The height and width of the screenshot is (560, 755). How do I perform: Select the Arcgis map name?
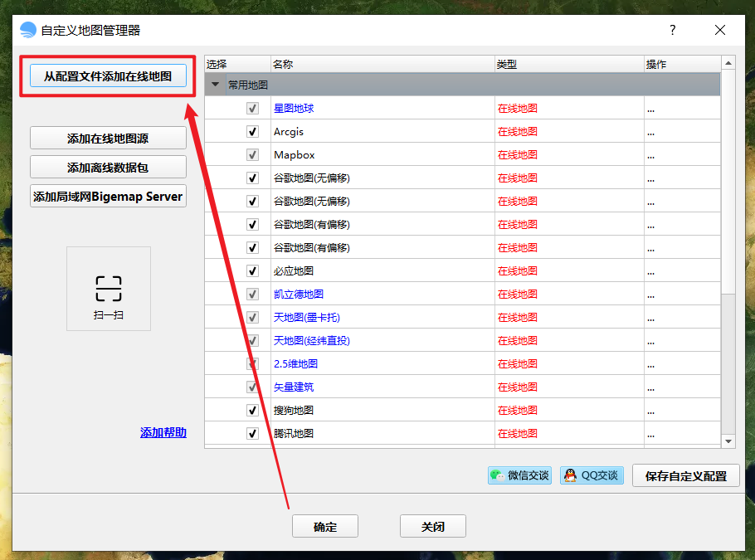(x=289, y=131)
